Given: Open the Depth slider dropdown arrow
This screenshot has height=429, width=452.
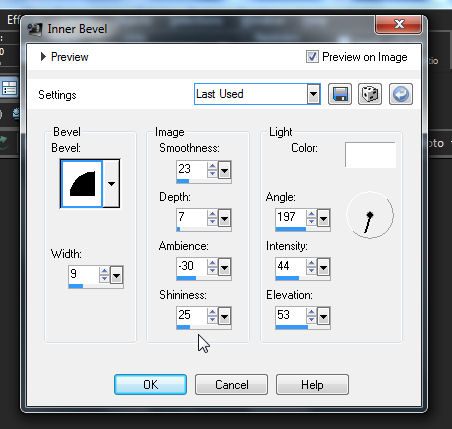Looking at the screenshot, I should [224, 219].
